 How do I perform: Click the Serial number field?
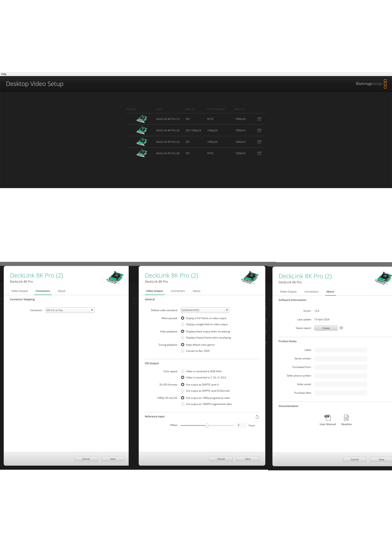pos(341,359)
